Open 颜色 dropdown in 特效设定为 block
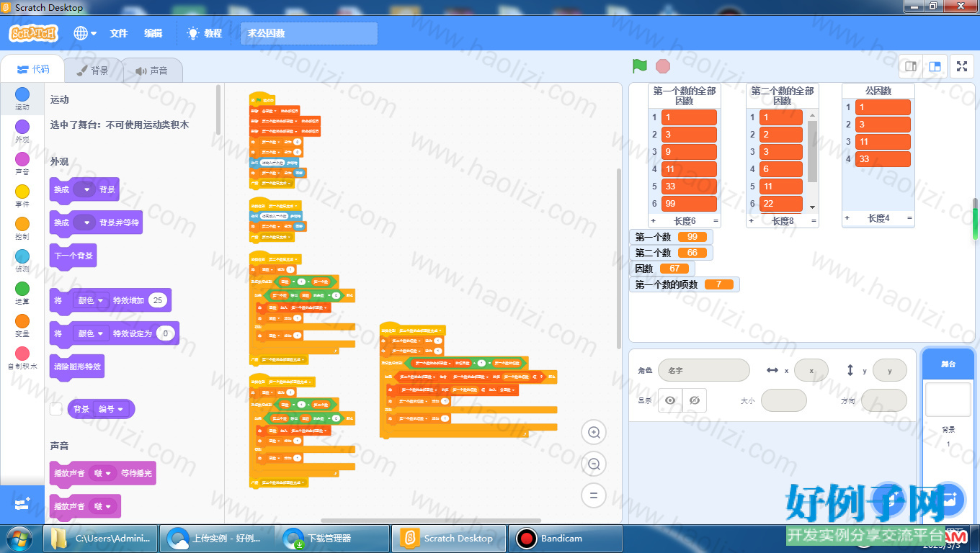This screenshot has width=980, height=553. point(91,333)
